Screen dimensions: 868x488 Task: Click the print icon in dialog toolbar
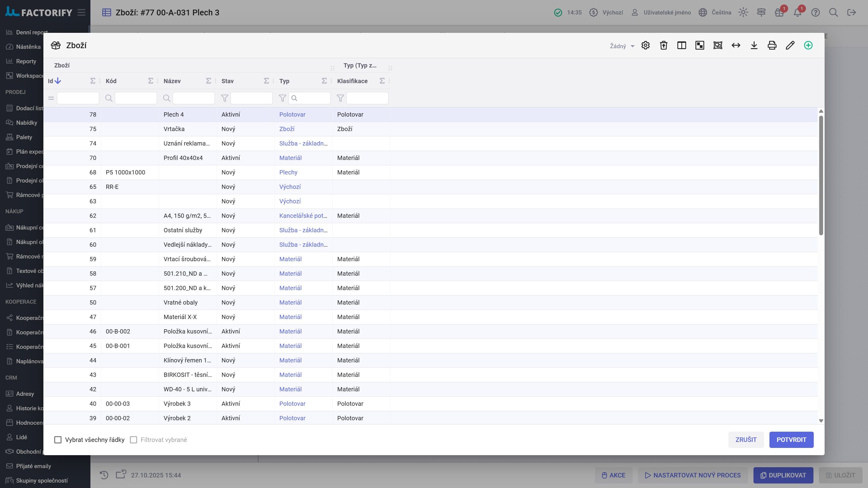click(772, 45)
